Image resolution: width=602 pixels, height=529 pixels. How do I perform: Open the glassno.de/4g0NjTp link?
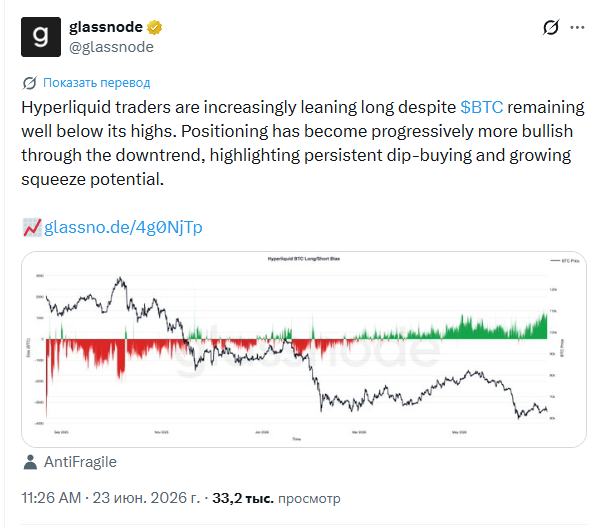click(x=123, y=227)
